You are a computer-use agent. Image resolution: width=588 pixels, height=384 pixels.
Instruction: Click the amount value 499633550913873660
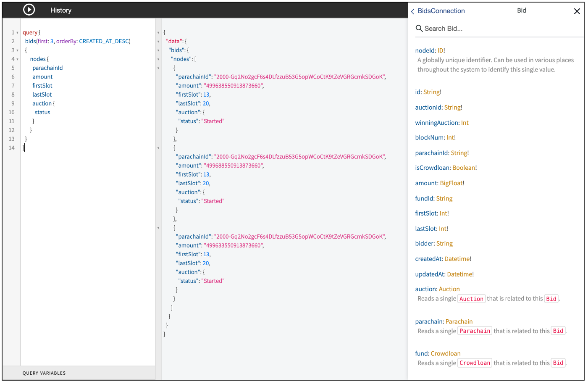point(233,245)
